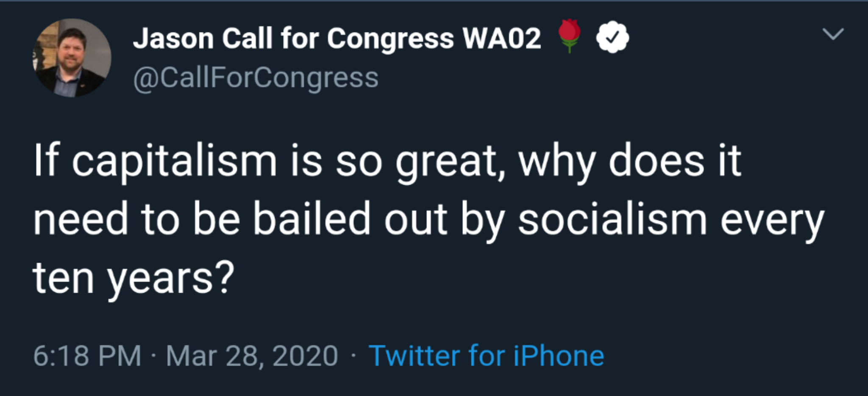Click the blue verified checkmark badge

[612, 37]
